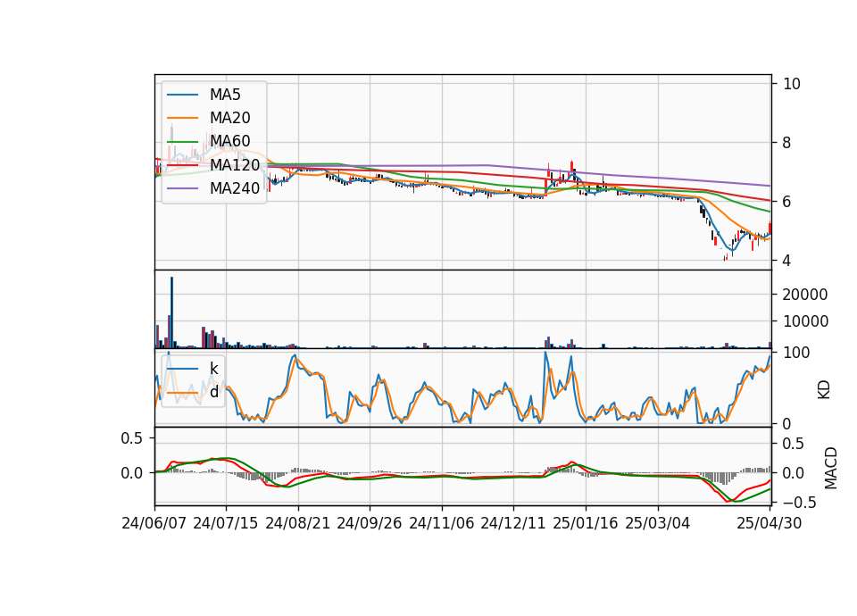Click the purple MA240 legend line swatch

point(182,188)
